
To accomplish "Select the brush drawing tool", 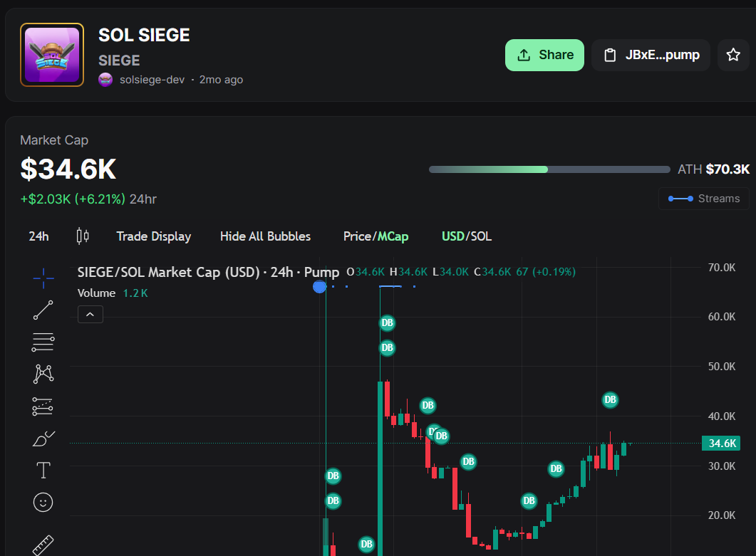I will click(x=43, y=439).
